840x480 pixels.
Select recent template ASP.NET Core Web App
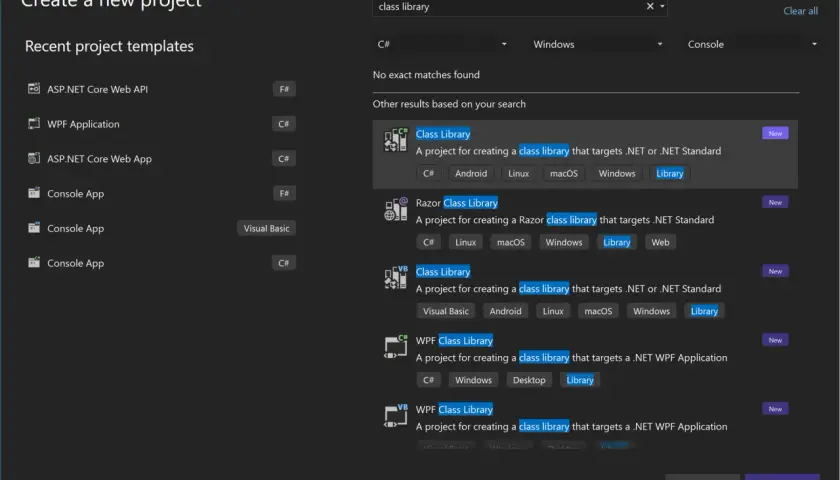tap(161, 159)
